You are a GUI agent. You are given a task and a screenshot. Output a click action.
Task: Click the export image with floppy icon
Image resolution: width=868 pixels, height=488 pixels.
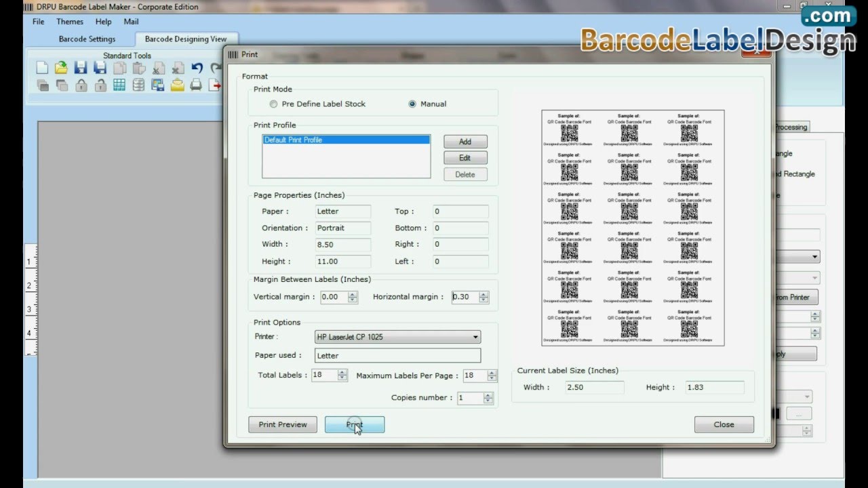tap(158, 85)
